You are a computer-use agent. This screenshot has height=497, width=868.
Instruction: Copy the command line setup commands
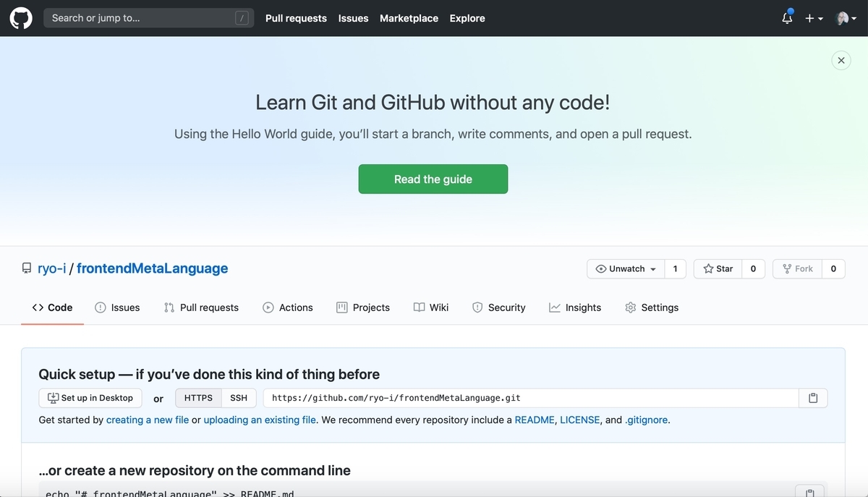[x=809, y=492]
